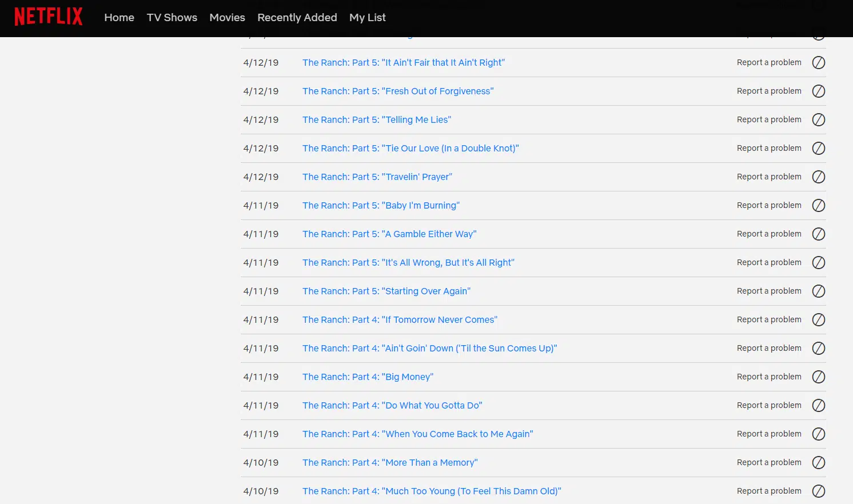Hide "Starting Over Again" from viewing activity
The height and width of the screenshot is (504, 853).
[x=819, y=291]
